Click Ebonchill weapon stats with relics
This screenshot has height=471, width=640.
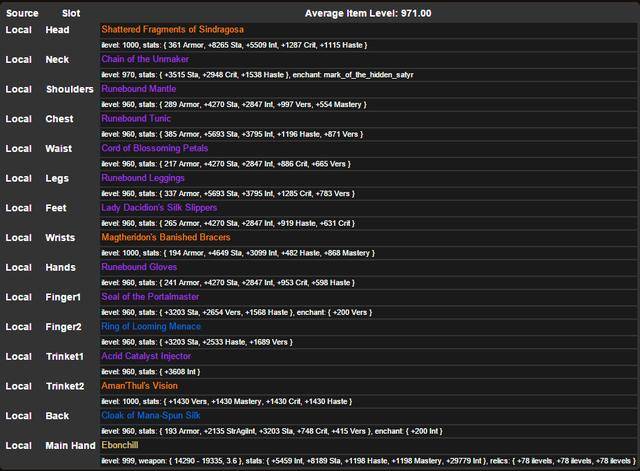tap(369, 461)
